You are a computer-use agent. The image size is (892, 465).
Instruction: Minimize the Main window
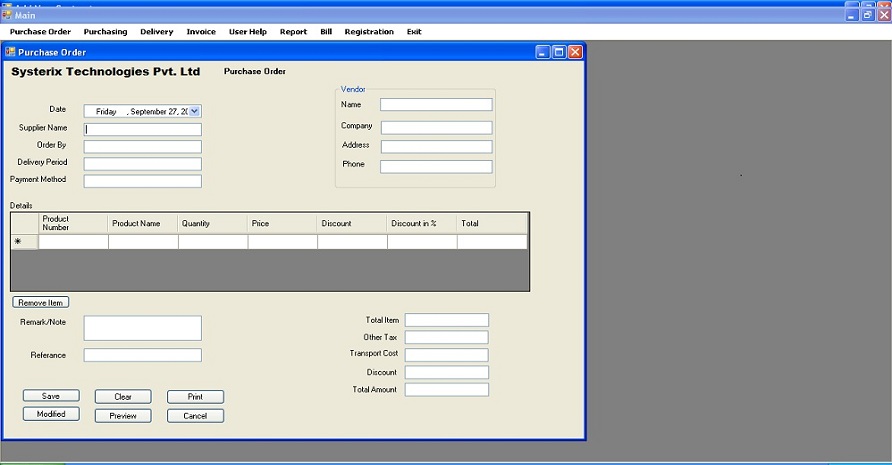click(852, 15)
